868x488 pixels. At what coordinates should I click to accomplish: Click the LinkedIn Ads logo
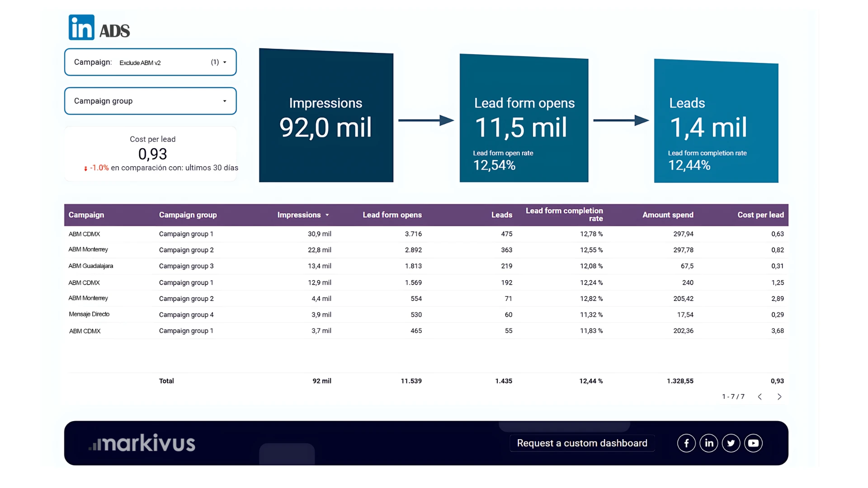(99, 28)
